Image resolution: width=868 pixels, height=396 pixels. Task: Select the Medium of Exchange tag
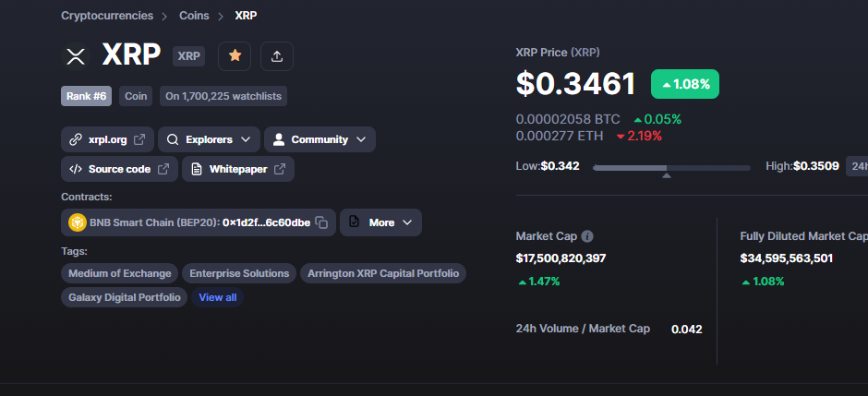pos(119,273)
